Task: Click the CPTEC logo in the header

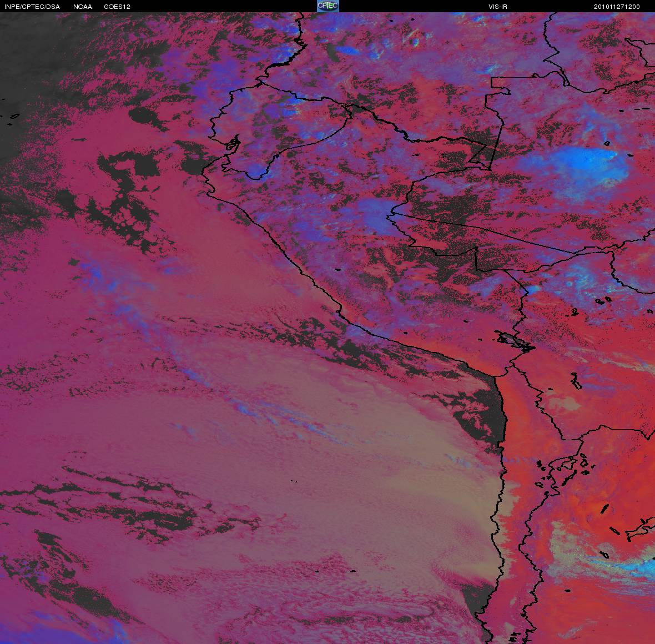Action: [327, 6]
